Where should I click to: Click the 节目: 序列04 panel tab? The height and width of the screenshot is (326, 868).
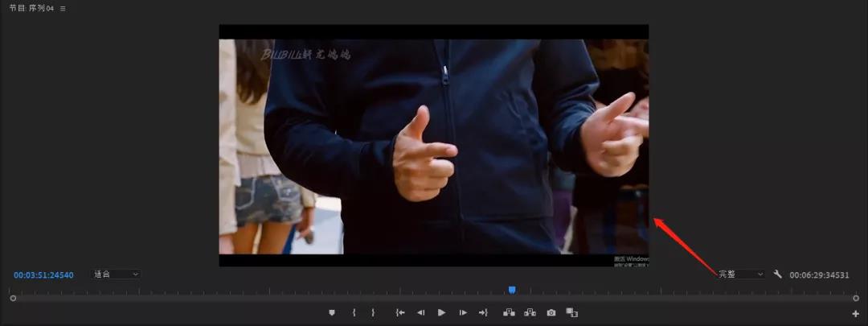point(31,8)
